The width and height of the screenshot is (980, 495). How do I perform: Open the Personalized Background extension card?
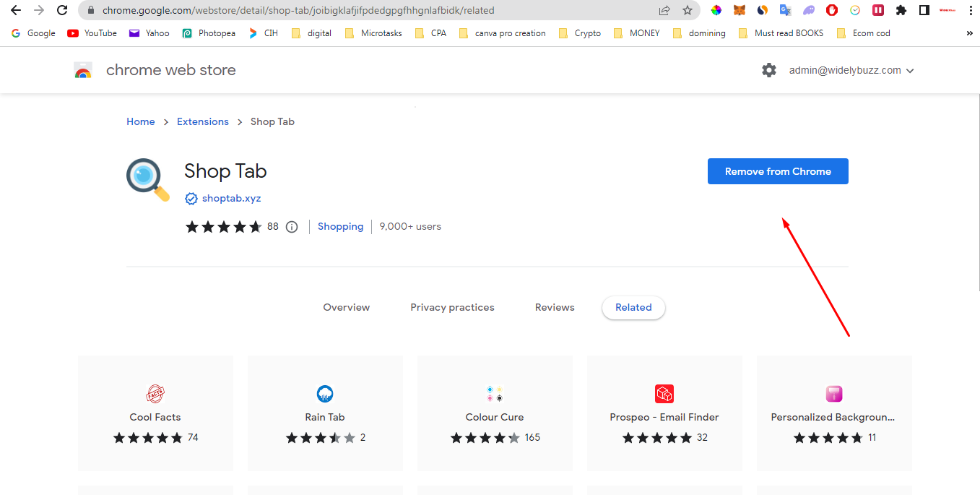coord(834,413)
